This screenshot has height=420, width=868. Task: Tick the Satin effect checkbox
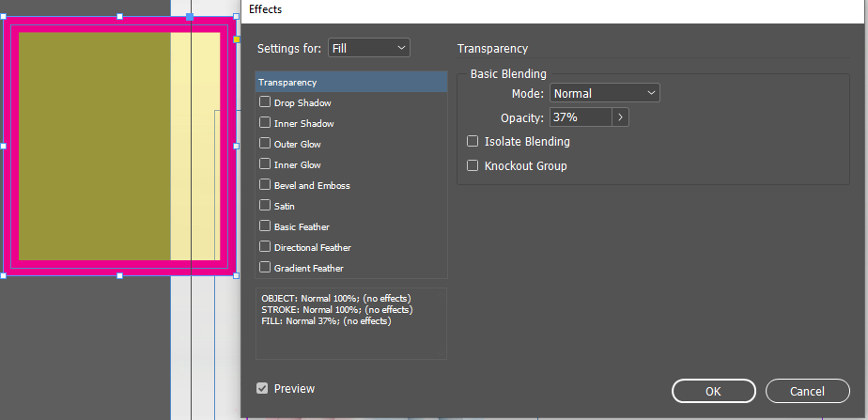(266, 206)
